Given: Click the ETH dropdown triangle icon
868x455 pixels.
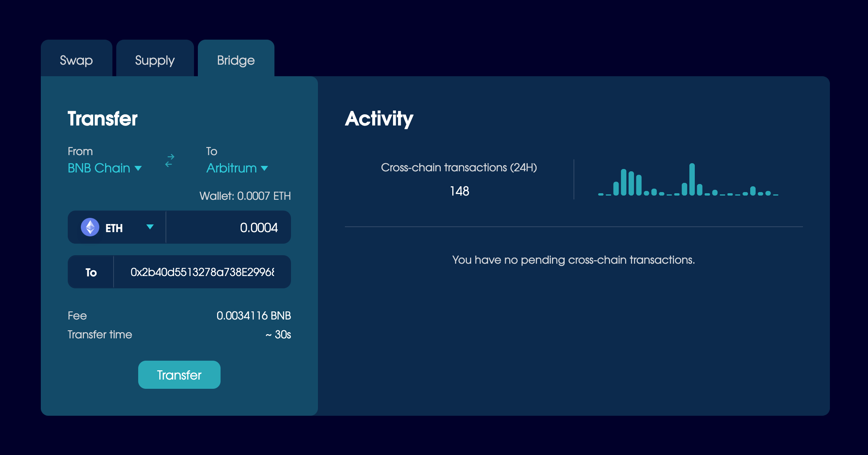Looking at the screenshot, I should (150, 227).
